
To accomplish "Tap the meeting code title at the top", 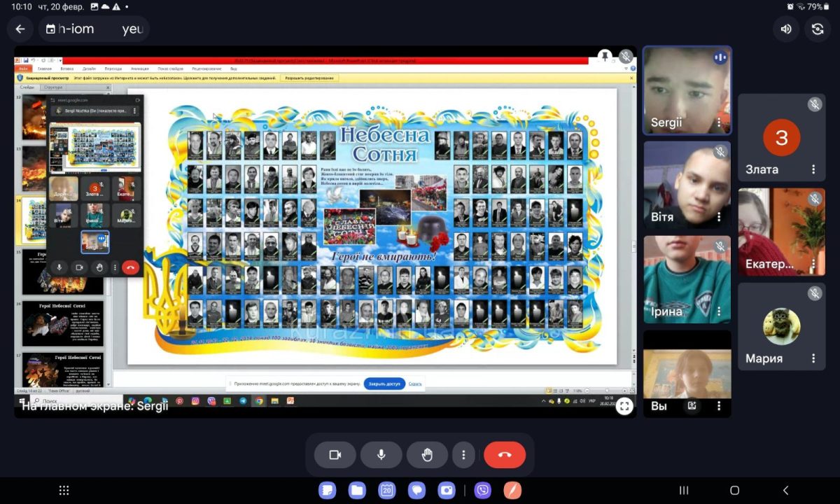I will click(94, 29).
